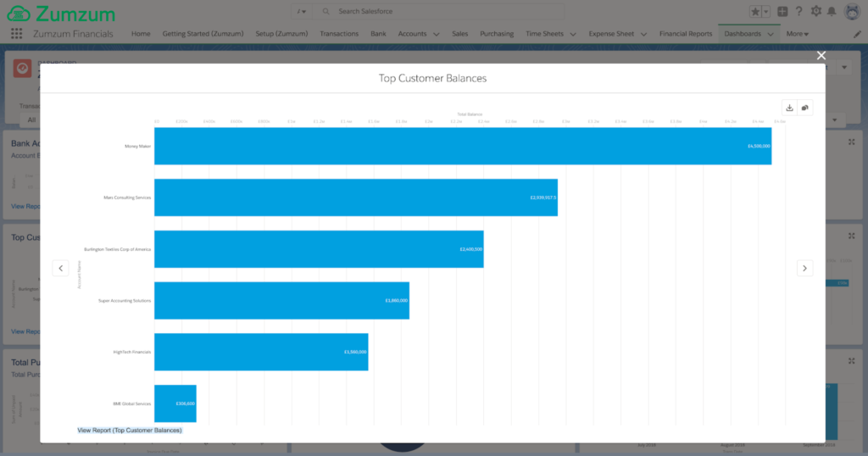Click the share-to-feed chat icon in modal

click(805, 108)
